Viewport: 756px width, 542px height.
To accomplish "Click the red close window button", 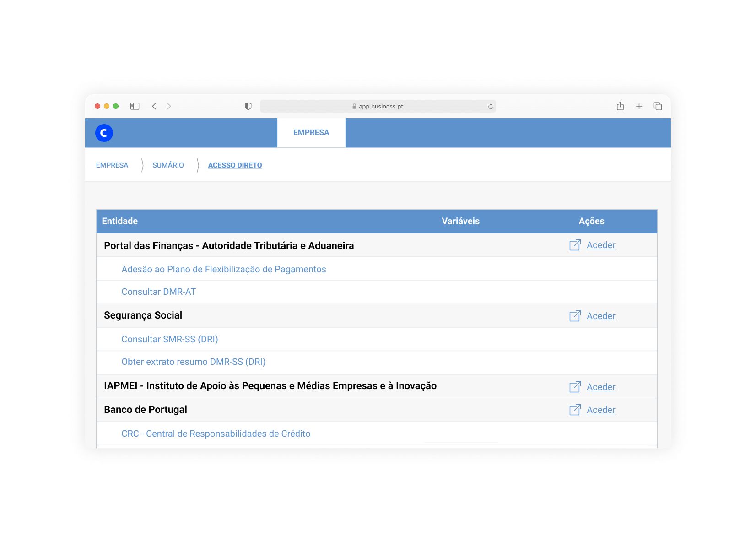I will tap(97, 106).
